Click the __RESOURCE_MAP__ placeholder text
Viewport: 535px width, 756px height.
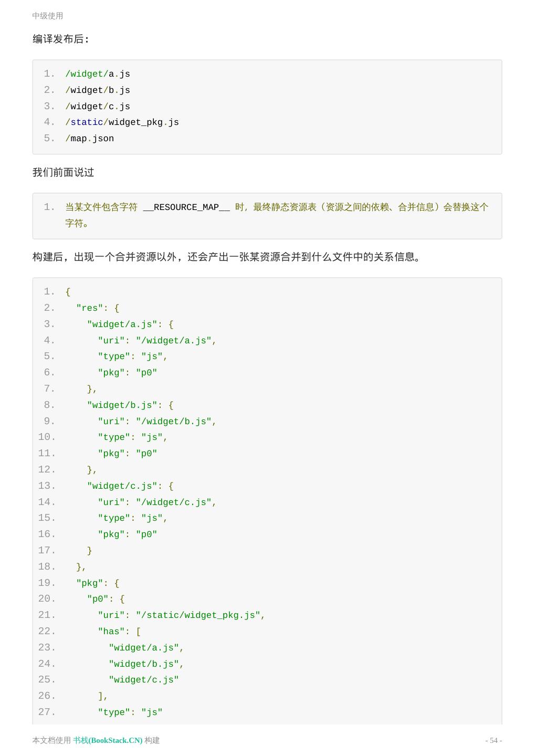(186, 207)
